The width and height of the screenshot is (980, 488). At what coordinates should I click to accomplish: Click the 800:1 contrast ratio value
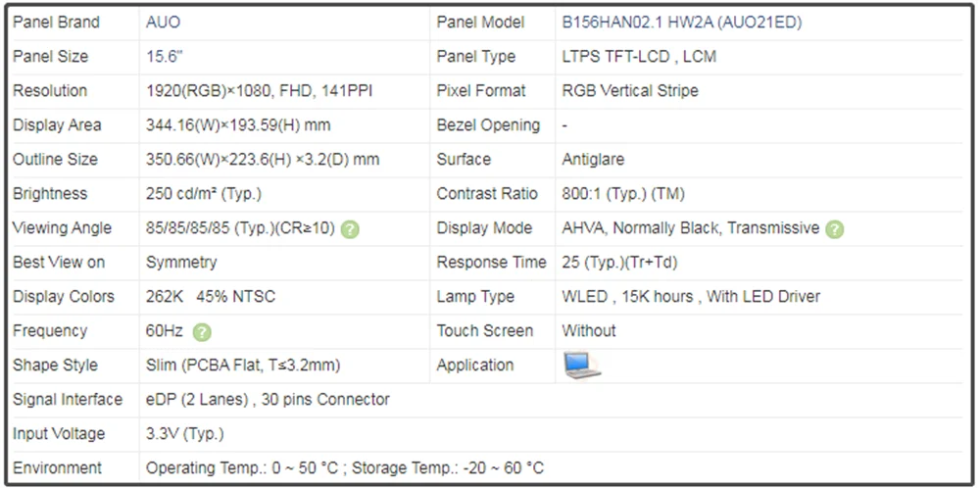pos(623,194)
